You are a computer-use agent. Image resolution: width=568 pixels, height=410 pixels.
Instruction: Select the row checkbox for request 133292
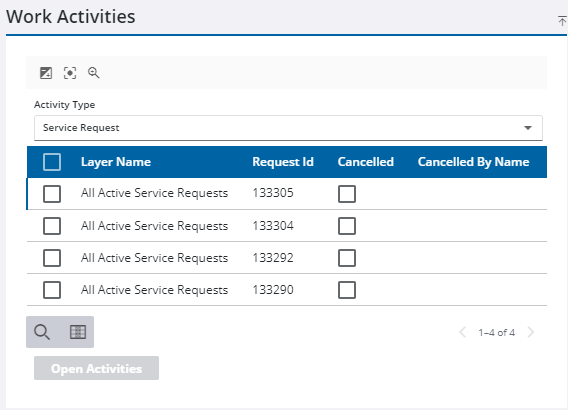click(52, 258)
